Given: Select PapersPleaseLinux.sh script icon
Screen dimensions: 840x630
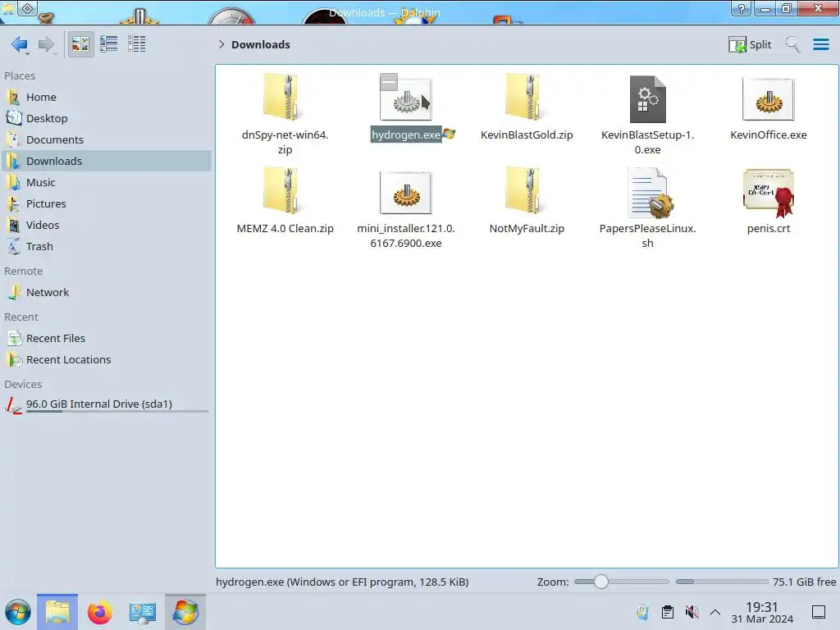Looking at the screenshot, I should (x=650, y=193).
